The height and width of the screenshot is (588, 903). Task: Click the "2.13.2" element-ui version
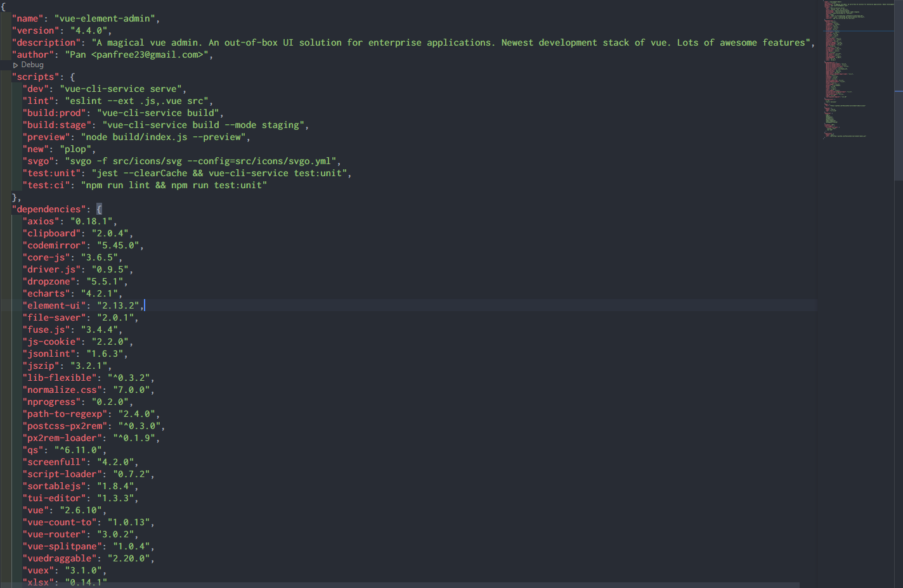coord(118,305)
